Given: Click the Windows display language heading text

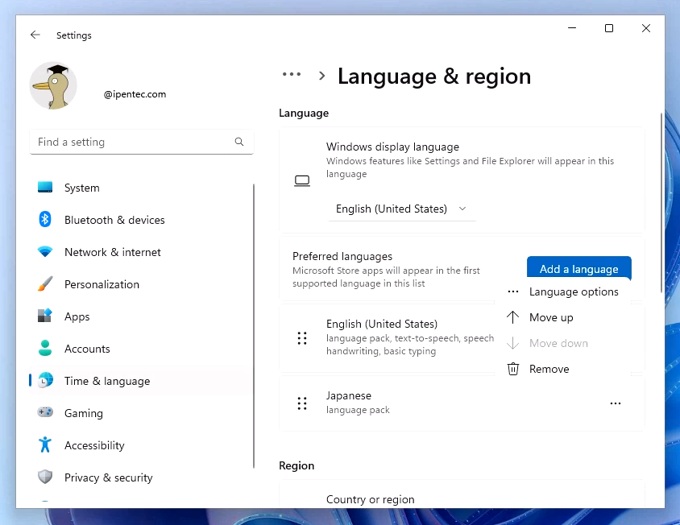Looking at the screenshot, I should click(392, 147).
